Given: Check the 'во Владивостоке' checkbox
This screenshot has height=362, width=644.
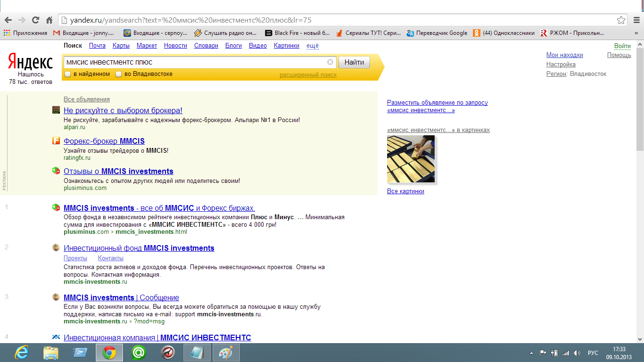Looking at the screenshot, I should [x=119, y=74].
